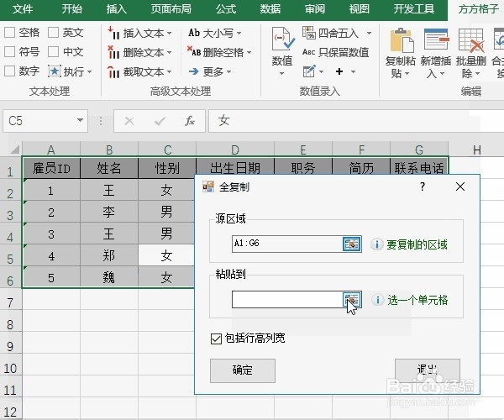This screenshot has width=504, height=420.
Task: Click the info icon beside 选一个单元格
Action: tap(377, 300)
